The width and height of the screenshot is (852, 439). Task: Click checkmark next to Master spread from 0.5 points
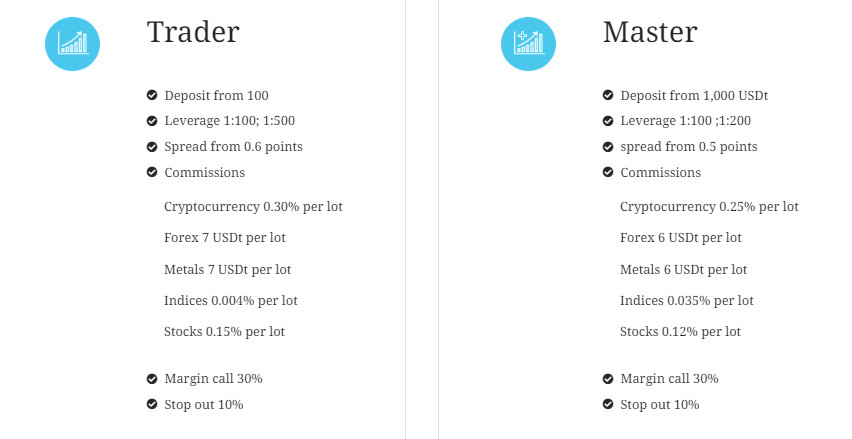(608, 147)
